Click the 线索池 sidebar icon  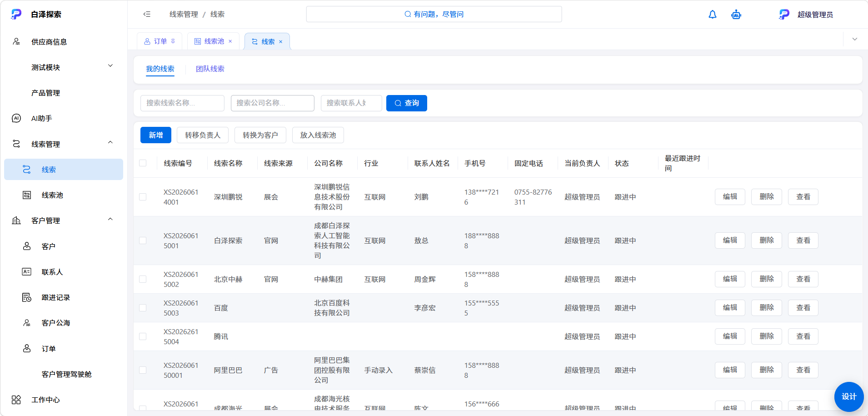[x=27, y=195]
